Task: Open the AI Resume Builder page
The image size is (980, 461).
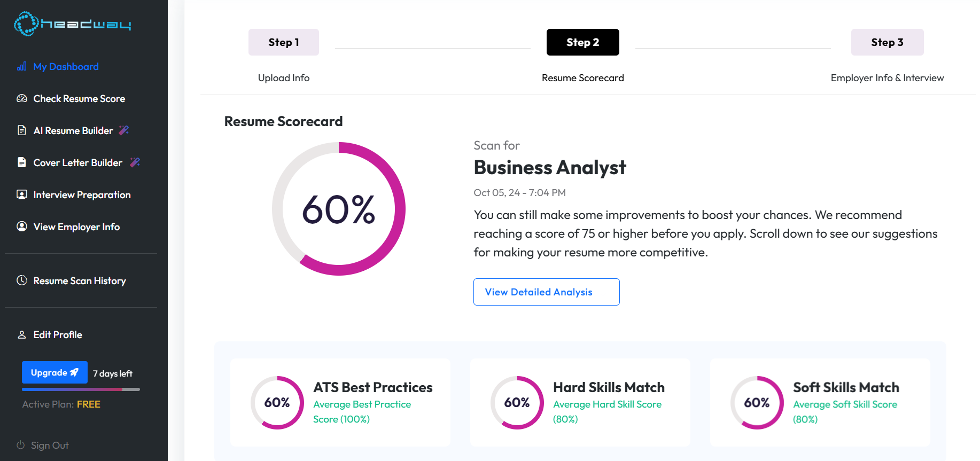Action: [73, 131]
